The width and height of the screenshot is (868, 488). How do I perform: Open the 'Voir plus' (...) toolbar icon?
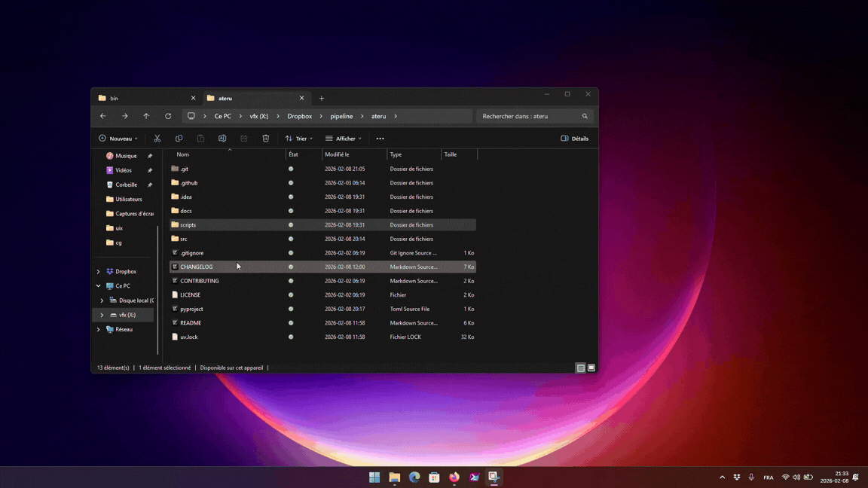click(380, 138)
